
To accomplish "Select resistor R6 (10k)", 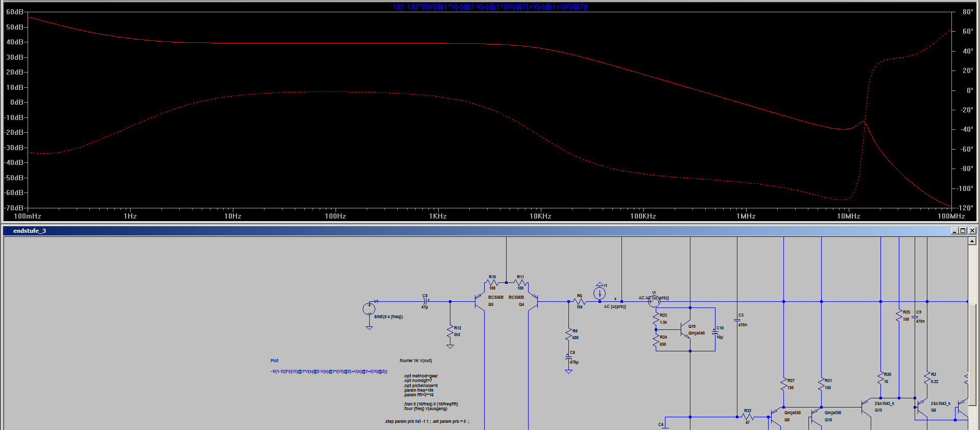I will tap(580, 301).
